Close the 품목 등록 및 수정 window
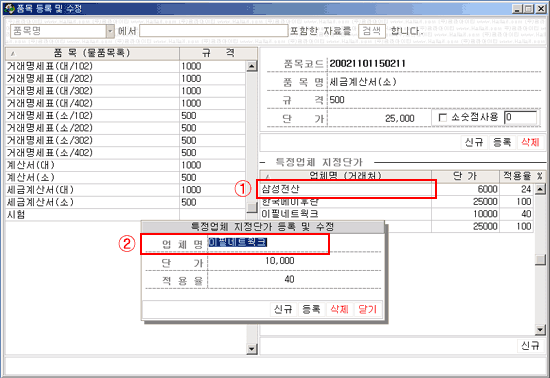 (x=541, y=9)
